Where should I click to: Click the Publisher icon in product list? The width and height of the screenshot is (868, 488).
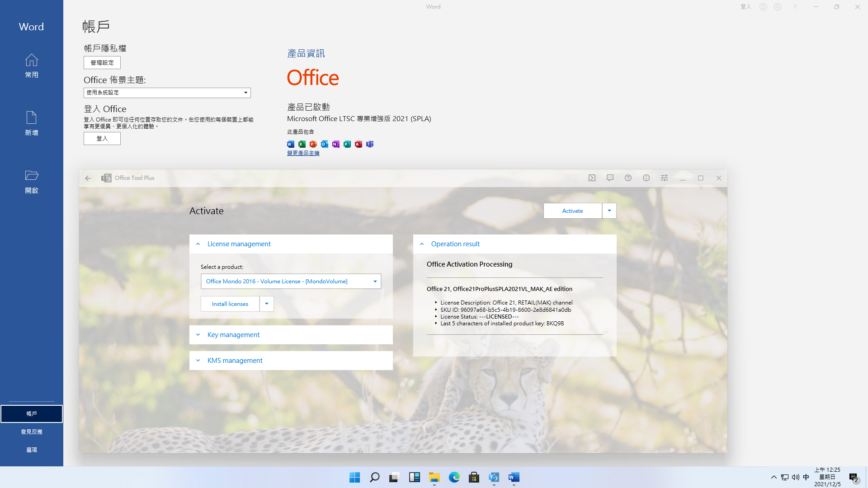[x=347, y=144]
